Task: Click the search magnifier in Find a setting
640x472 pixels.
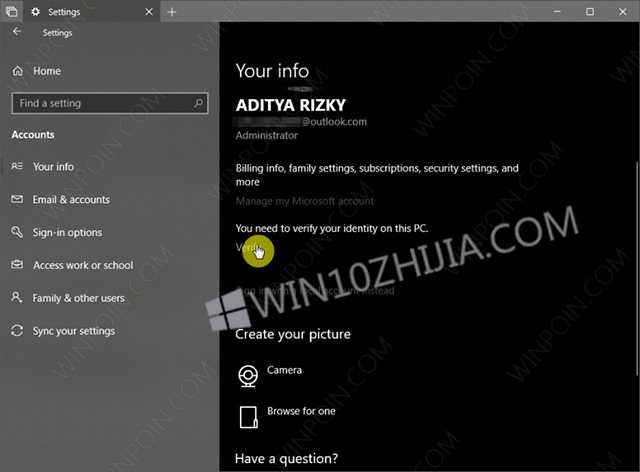Action: point(200,103)
